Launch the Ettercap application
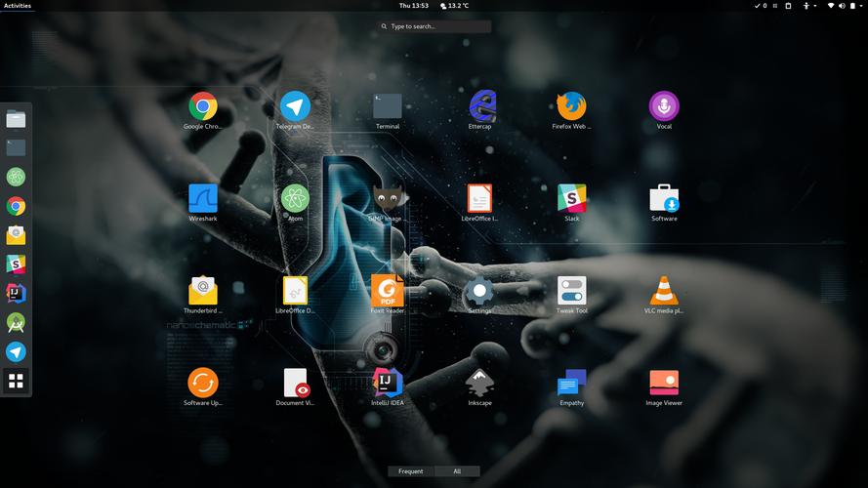The height and width of the screenshot is (488, 868). [x=480, y=110]
